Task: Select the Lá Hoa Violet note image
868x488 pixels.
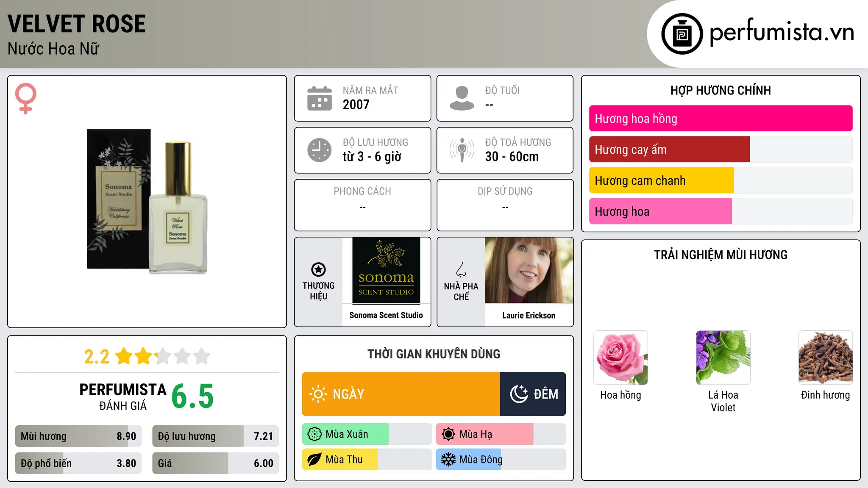Action: pos(723,358)
